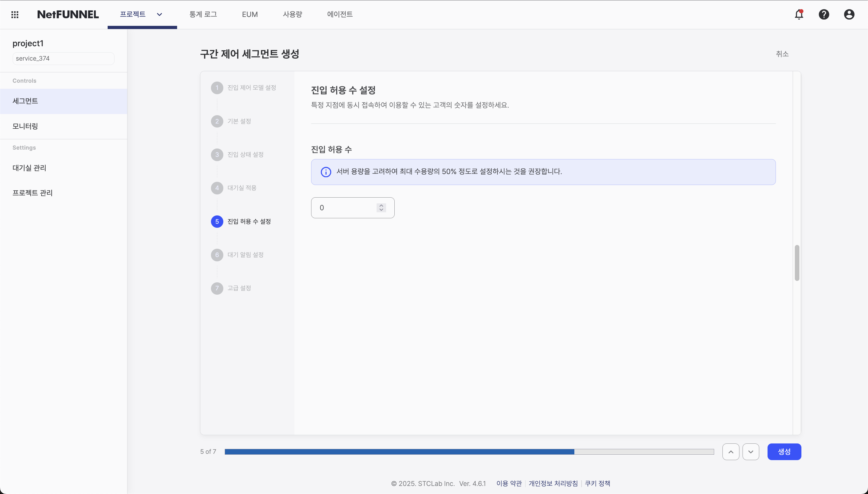Increment 진입 허용 수 using the stepper up arrow

381,205
